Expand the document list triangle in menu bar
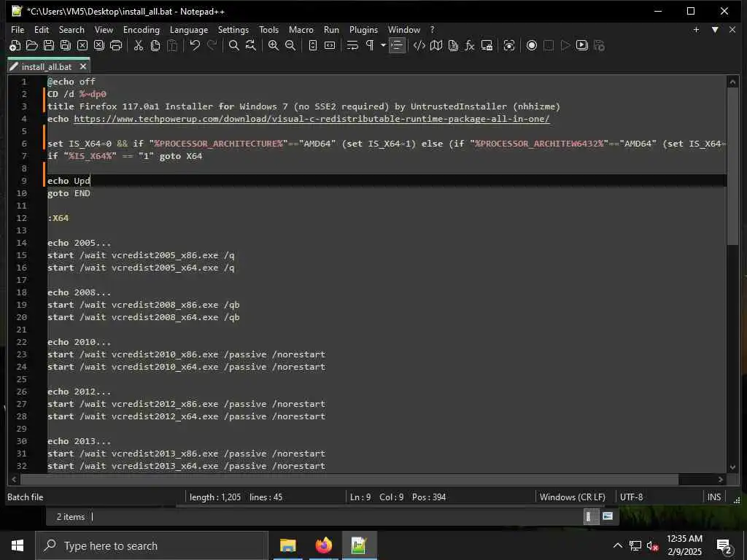Image resolution: width=747 pixels, height=560 pixels. click(x=715, y=30)
